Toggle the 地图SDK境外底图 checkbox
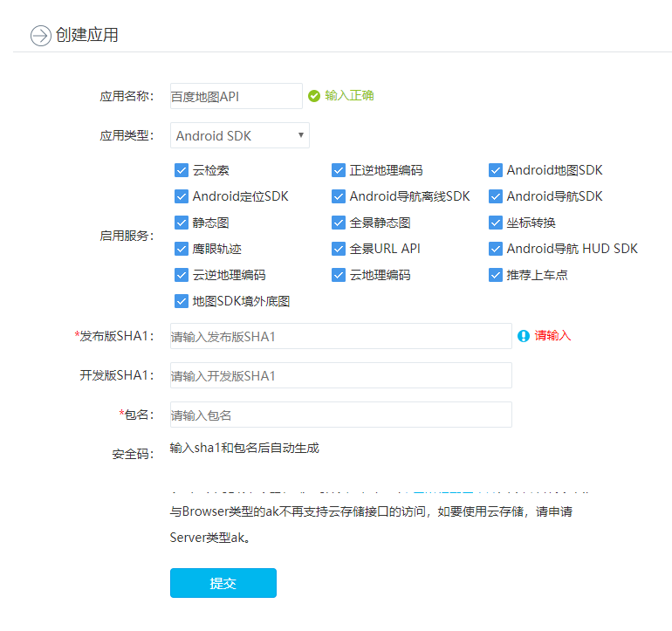This screenshot has width=672, height=631. [182, 301]
